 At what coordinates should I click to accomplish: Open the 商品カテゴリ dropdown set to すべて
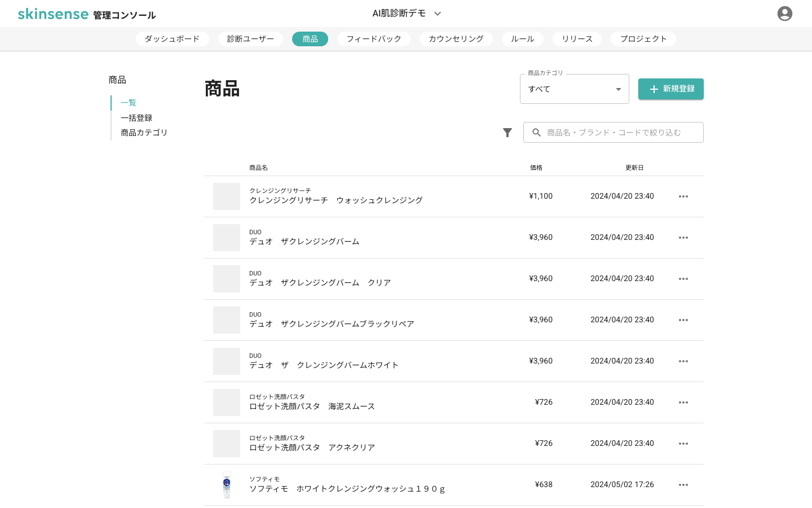click(x=574, y=89)
